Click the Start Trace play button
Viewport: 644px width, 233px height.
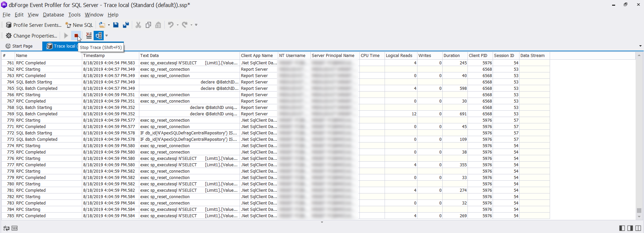click(x=66, y=36)
